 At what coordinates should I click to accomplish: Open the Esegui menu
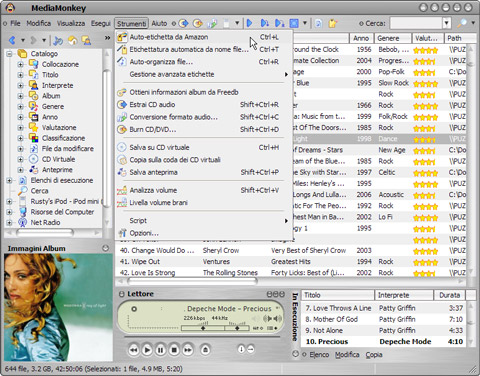(101, 23)
